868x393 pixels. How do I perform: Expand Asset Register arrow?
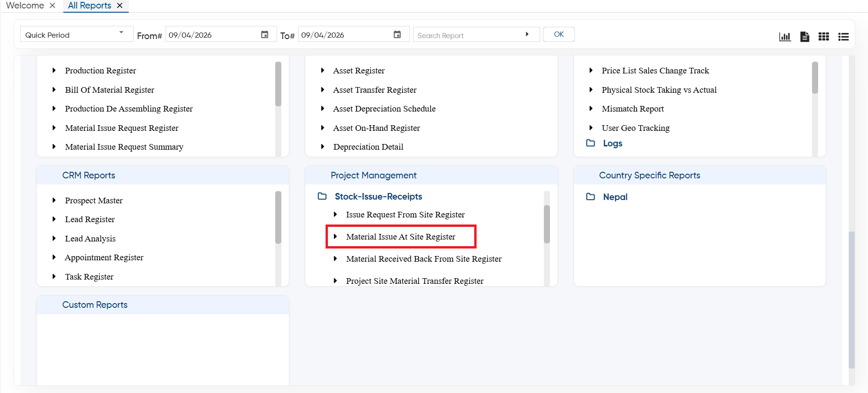click(x=323, y=71)
